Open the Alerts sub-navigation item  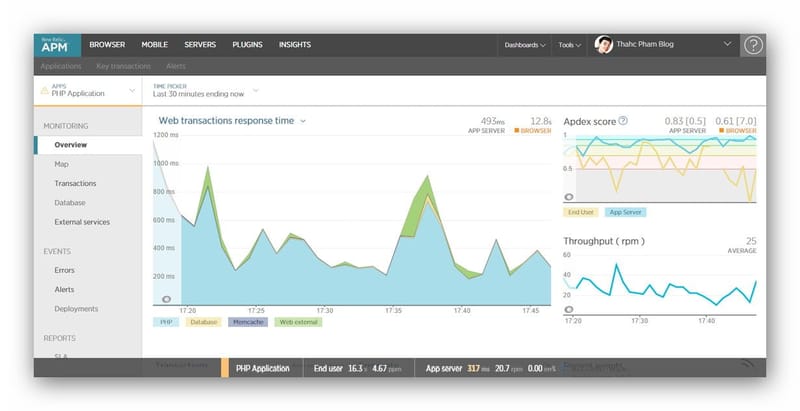[176, 66]
